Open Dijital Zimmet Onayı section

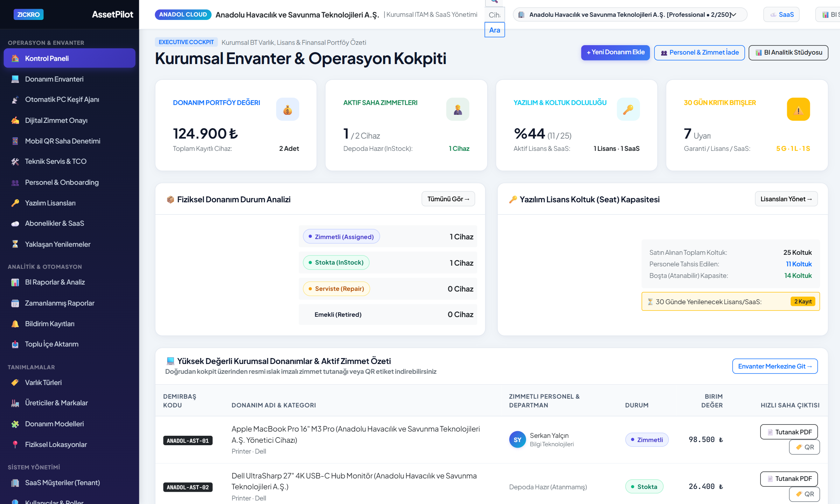[69, 120]
